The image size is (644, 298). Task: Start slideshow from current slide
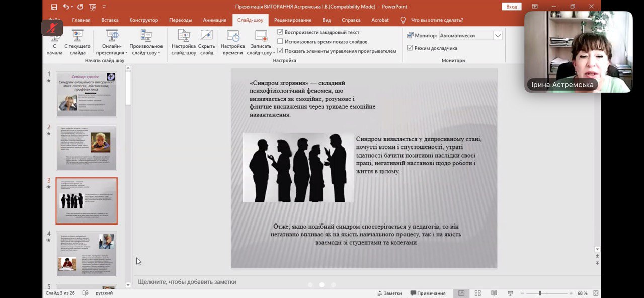(x=77, y=42)
